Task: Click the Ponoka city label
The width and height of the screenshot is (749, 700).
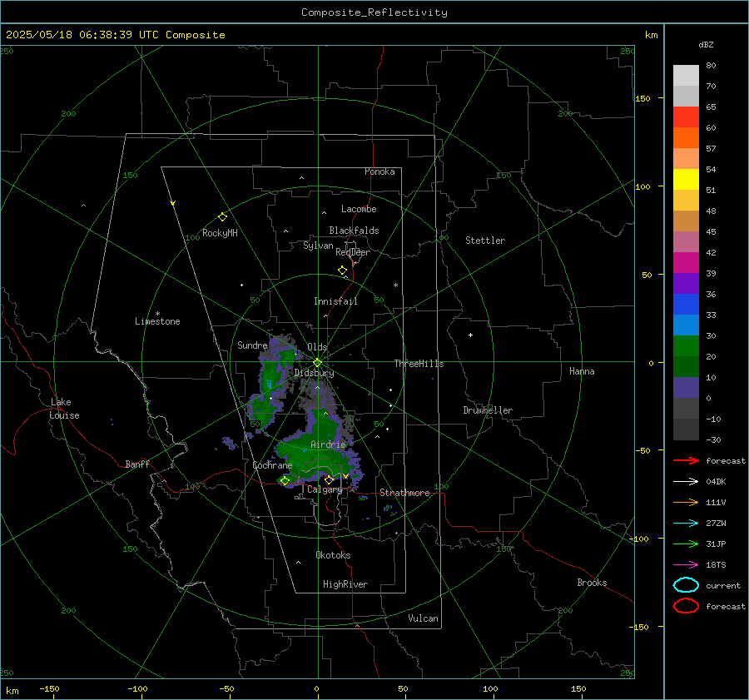Action: 379,171
